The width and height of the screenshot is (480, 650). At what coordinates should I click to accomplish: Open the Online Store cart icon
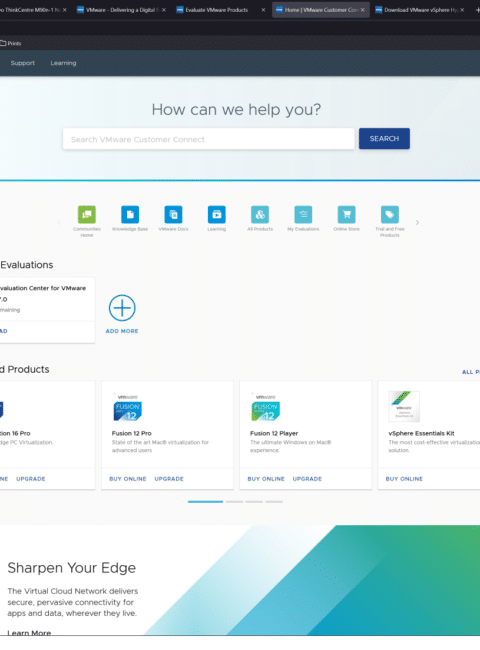coord(347,214)
